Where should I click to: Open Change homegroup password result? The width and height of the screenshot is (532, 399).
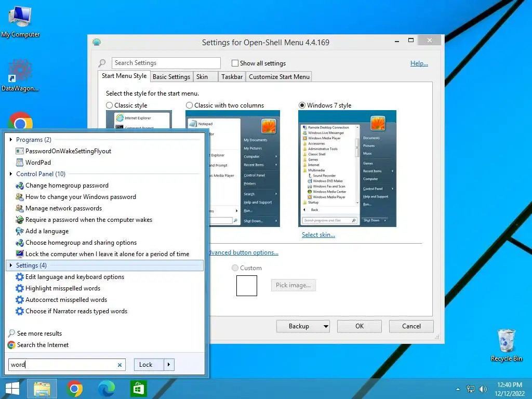67,185
